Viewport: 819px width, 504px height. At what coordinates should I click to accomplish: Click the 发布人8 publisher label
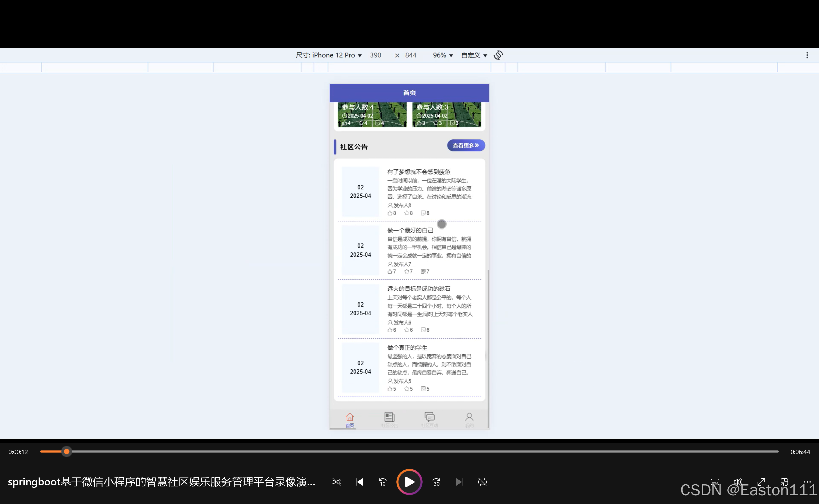tap(399, 205)
